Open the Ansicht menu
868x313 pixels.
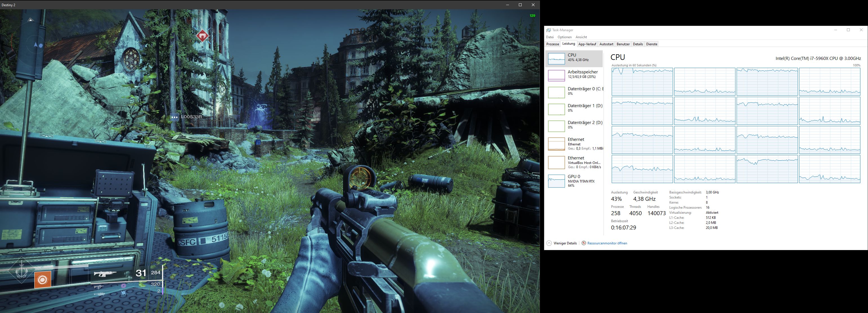pos(581,37)
